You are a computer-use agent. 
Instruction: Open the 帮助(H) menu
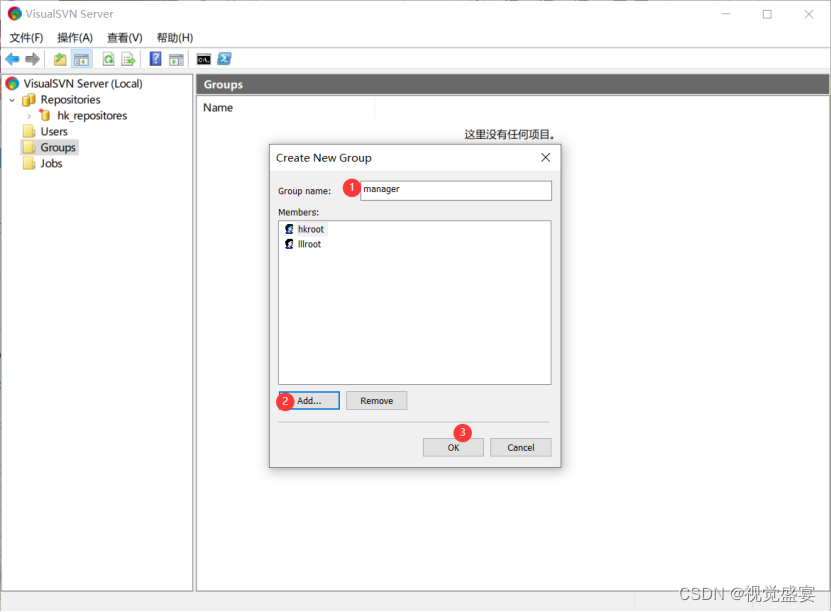click(x=175, y=38)
